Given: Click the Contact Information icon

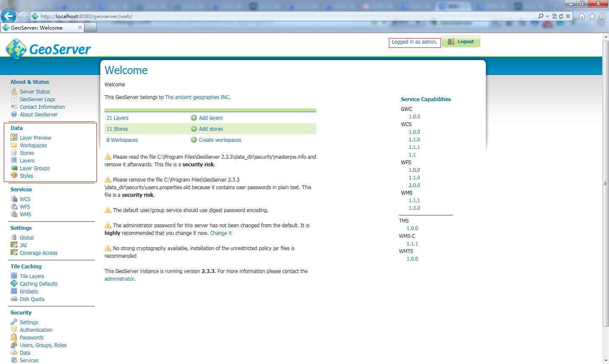Looking at the screenshot, I should [x=14, y=107].
